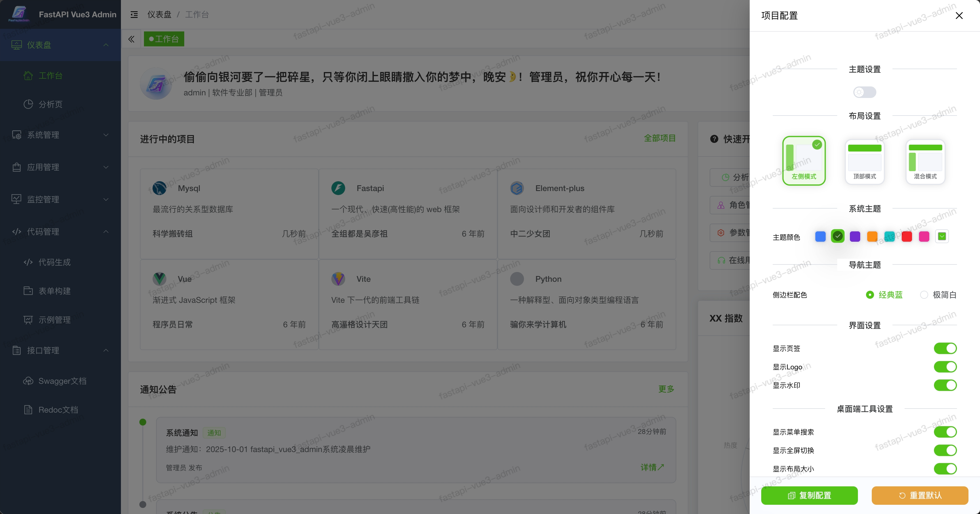Image resolution: width=980 pixels, height=514 pixels.
Task: Open the custom theme color picker dropdown
Action: coord(942,237)
